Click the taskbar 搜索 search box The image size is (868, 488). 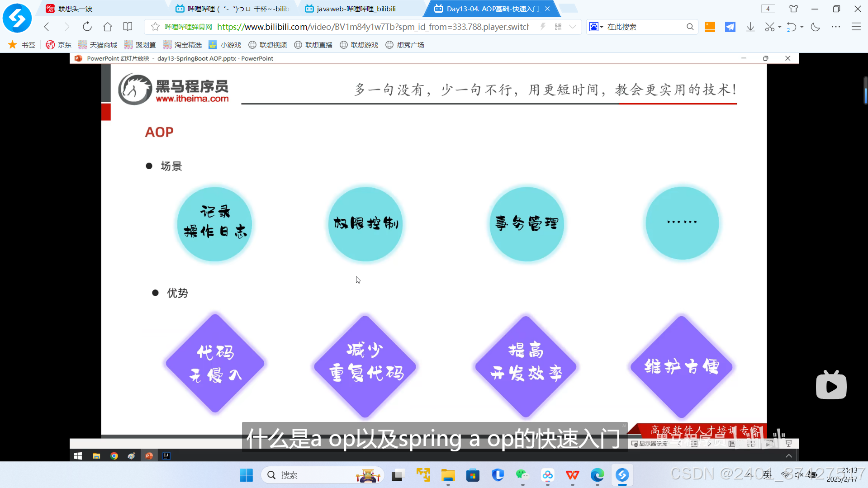pyautogui.click(x=322, y=475)
